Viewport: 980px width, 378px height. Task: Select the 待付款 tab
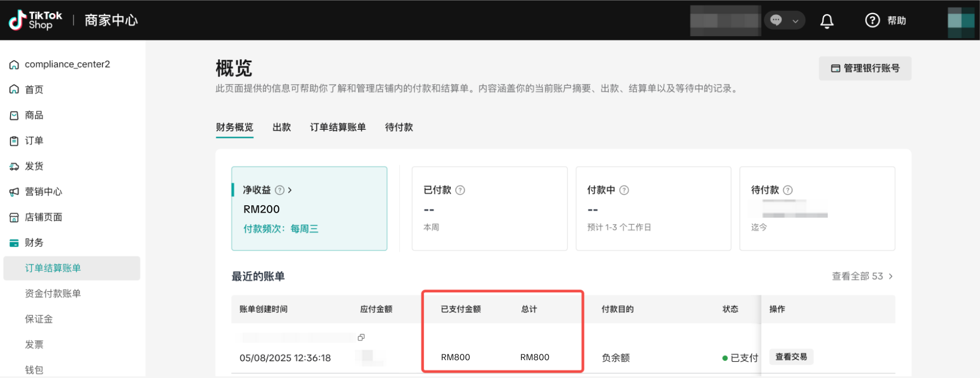pyautogui.click(x=399, y=127)
